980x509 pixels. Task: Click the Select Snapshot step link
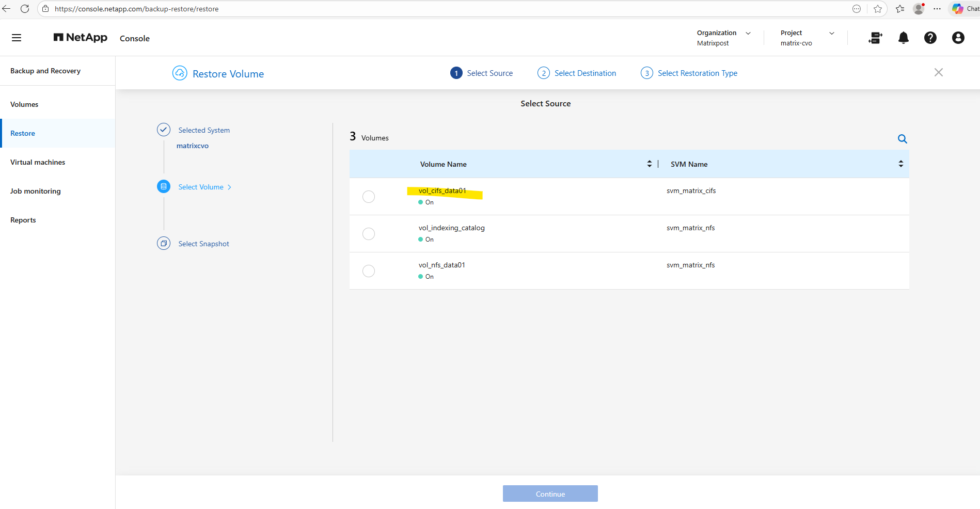pos(203,244)
